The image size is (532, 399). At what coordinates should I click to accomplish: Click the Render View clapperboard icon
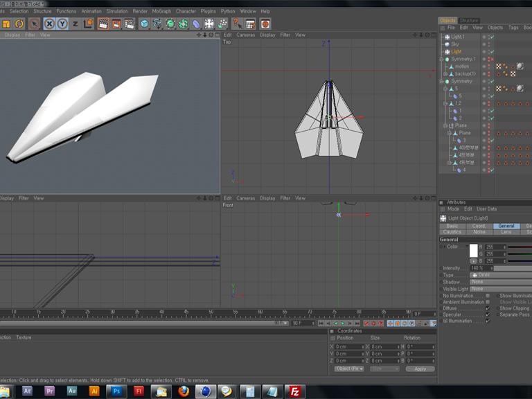tap(103, 24)
